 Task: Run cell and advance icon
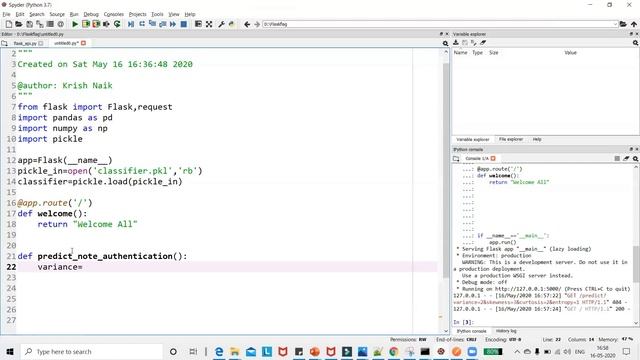pyautogui.click(x=96, y=24)
